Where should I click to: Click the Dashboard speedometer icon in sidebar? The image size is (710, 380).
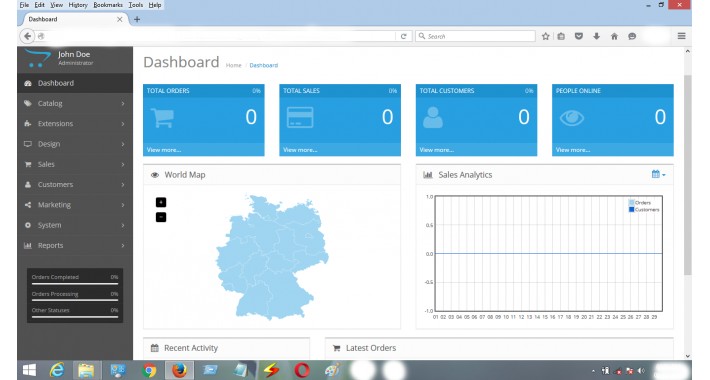(x=28, y=83)
